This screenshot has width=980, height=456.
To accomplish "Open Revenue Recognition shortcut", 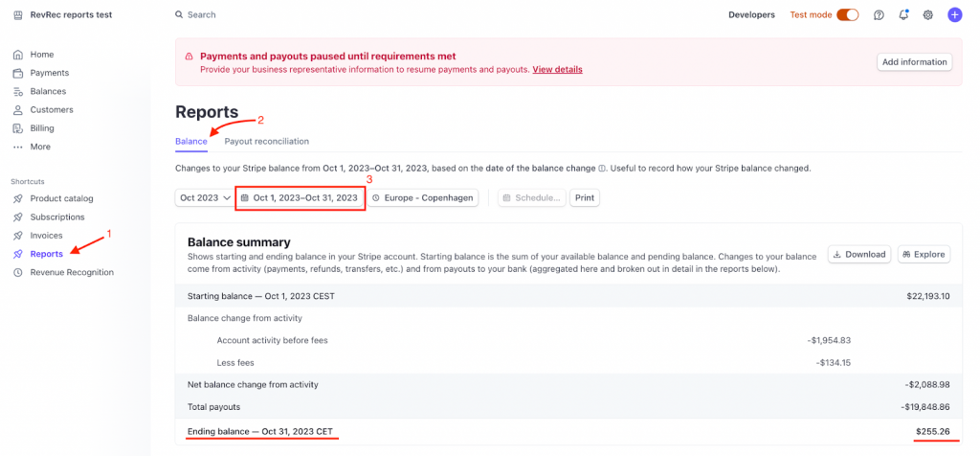I will 71,272.
